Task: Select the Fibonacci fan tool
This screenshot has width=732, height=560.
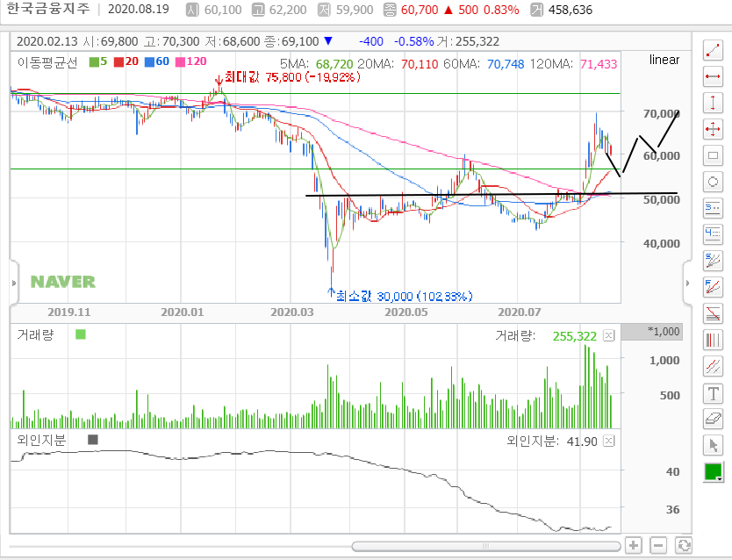Action: 713,287
